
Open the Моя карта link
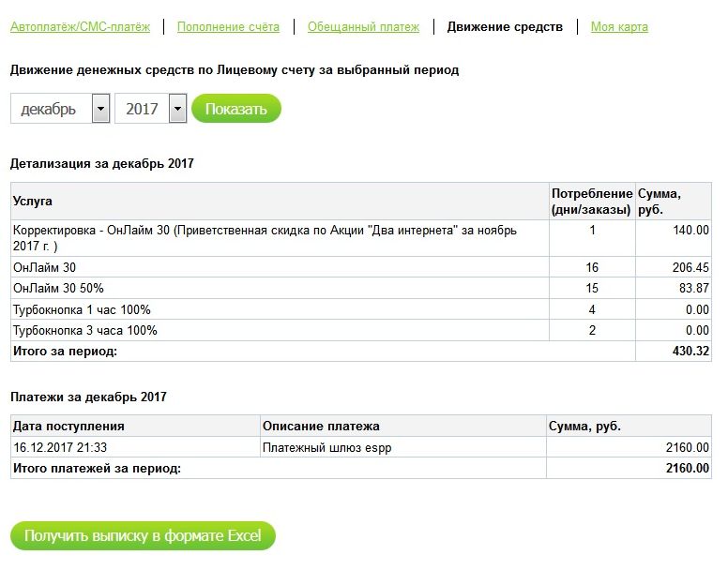point(619,27)
